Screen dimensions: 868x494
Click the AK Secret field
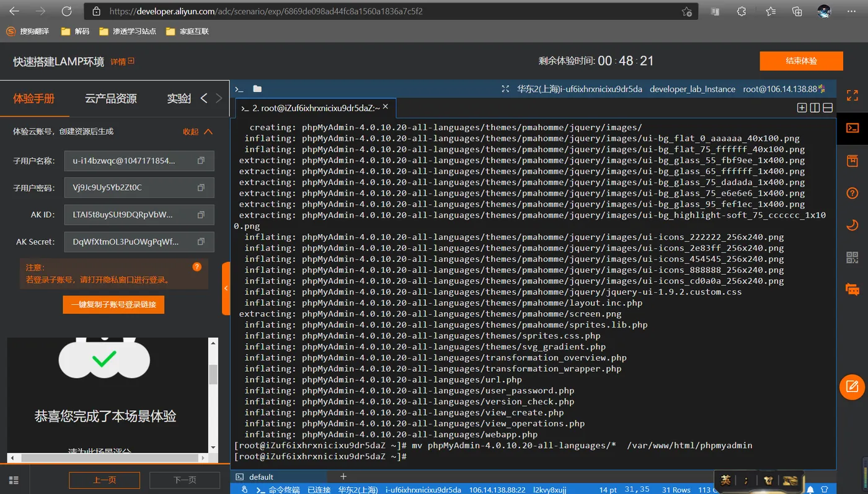tap(139, 241)
